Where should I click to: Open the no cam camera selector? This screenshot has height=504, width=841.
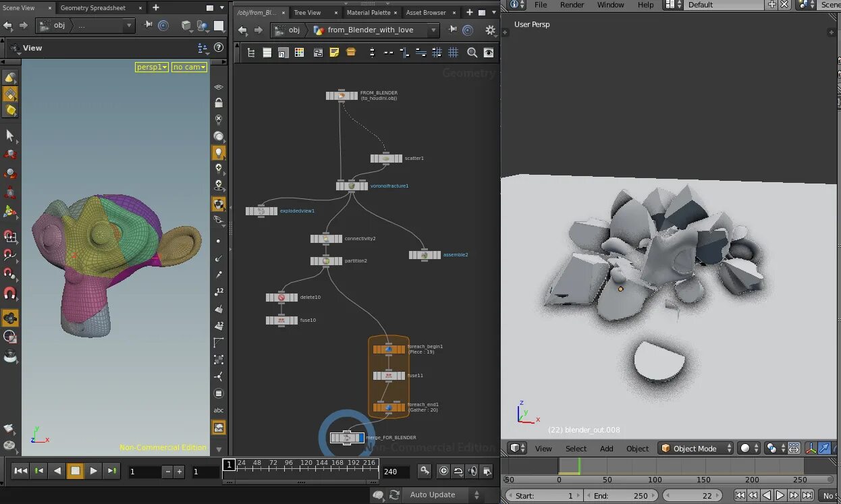tap(189, 67)
